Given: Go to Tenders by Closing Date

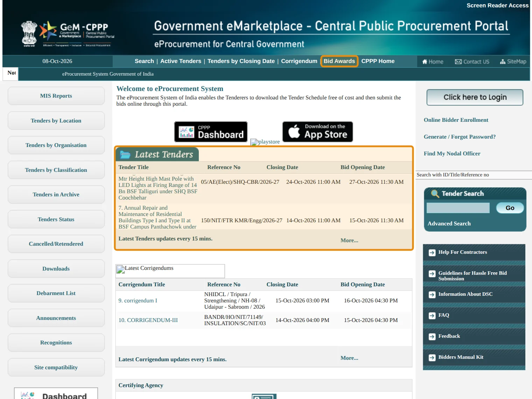Looking at the screenshot, I should [241, 61].
